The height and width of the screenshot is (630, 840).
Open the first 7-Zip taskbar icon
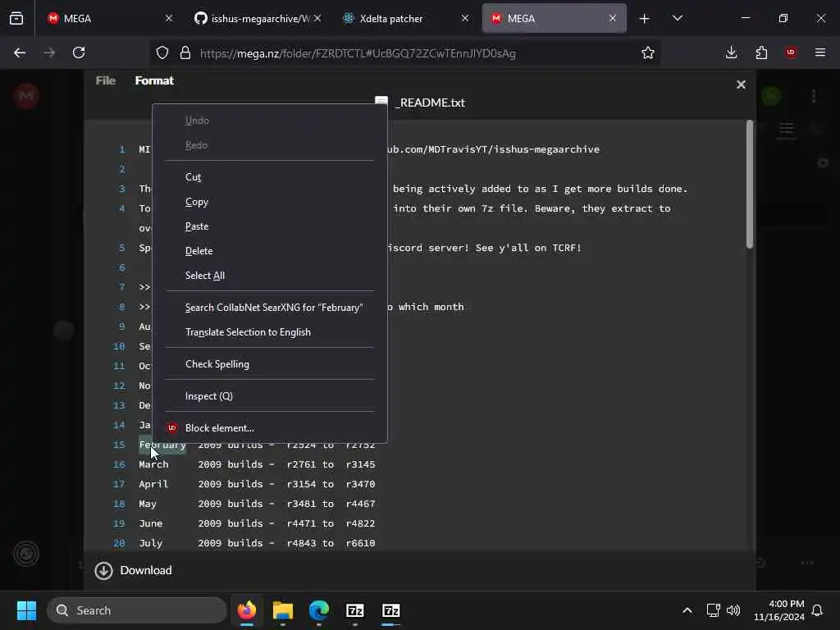coord(354,610)
